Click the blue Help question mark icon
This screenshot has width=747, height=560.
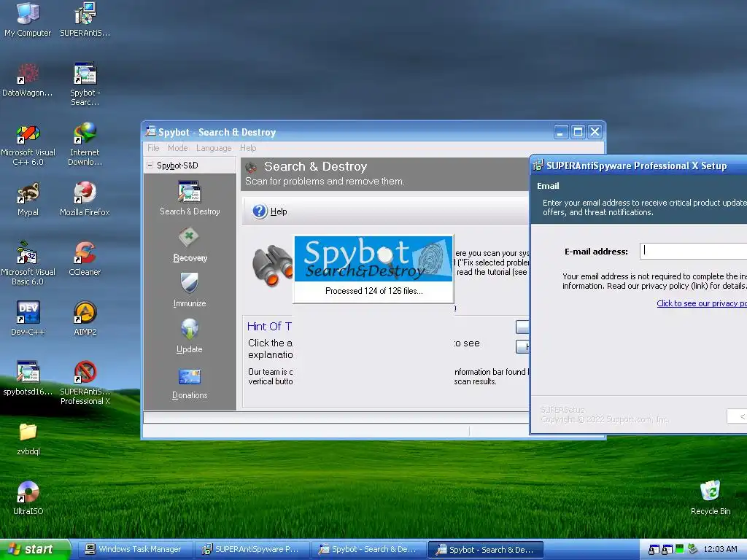tap(260, 211)
